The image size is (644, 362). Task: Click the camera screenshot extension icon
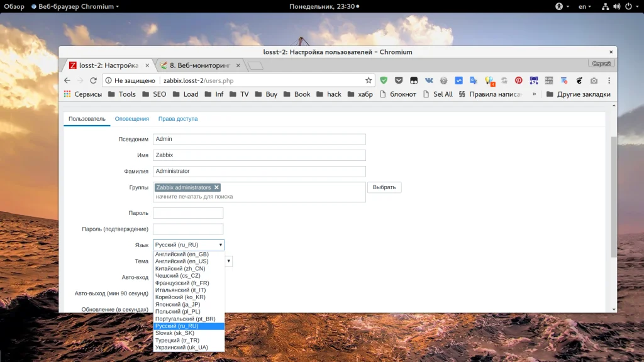point(594,80)
